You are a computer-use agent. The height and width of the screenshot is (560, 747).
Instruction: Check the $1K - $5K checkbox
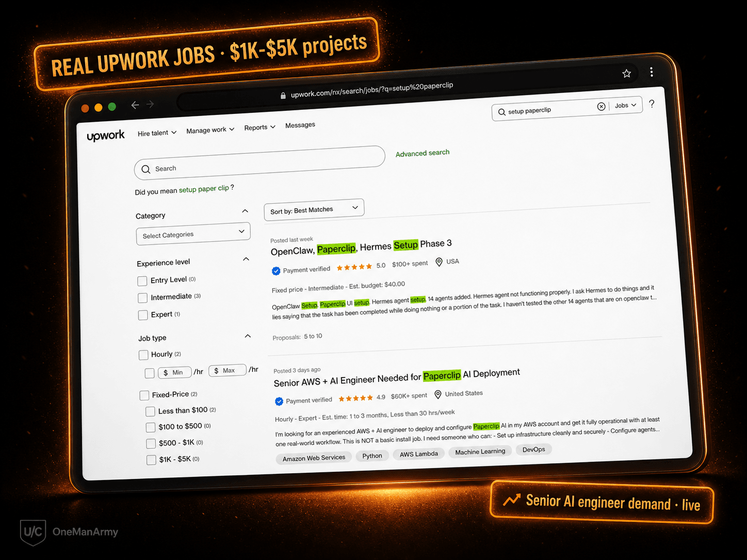pyautogui.click(x=151, y=460)
